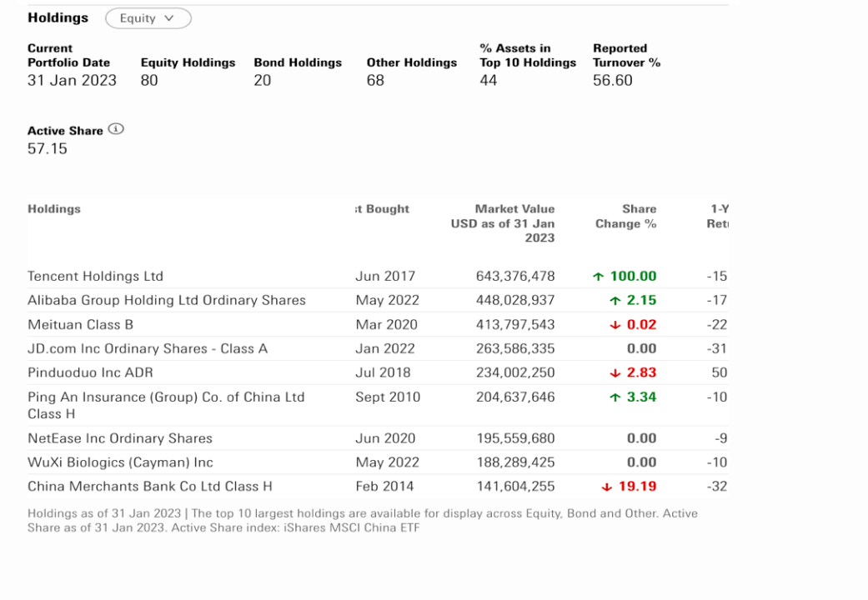Open Tencent Holdings Ltd holding
The height and width of the screenshot is (600, 868).
click(x=95, y=276)
